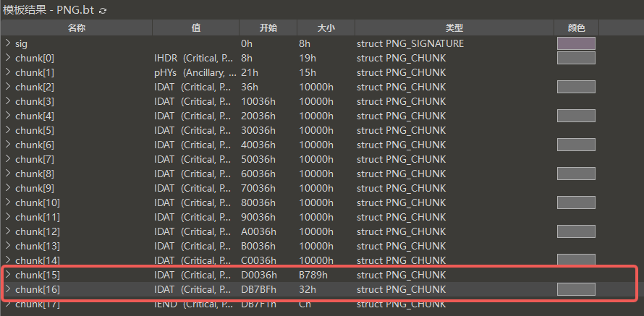Screen dimensions: 644x316
Task: Expand the sig struct row
Action: pyautogui.click(x=8, y=43)
